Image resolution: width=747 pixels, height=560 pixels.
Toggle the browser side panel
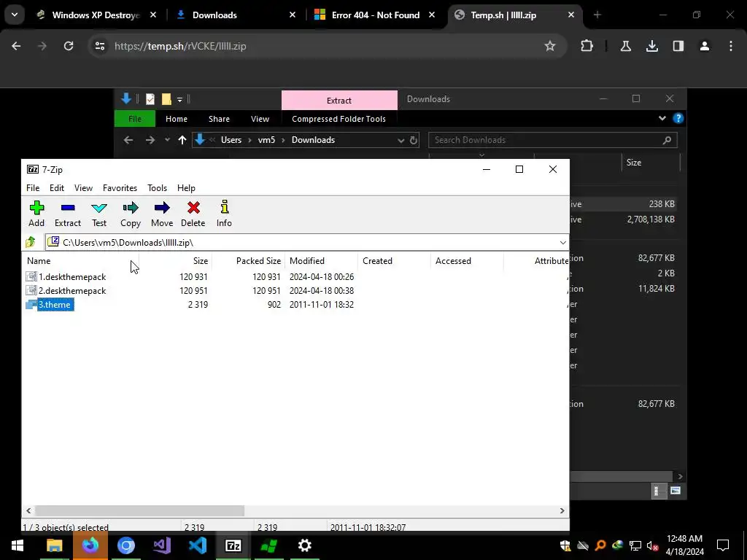click(x=678, y=46)
